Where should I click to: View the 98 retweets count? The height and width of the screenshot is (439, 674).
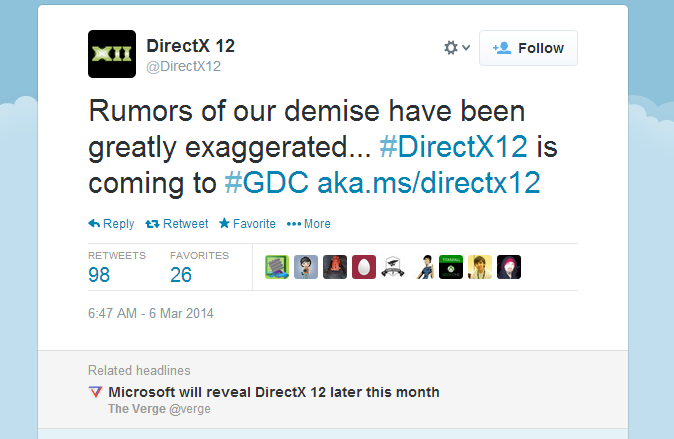tap(99, 275)
